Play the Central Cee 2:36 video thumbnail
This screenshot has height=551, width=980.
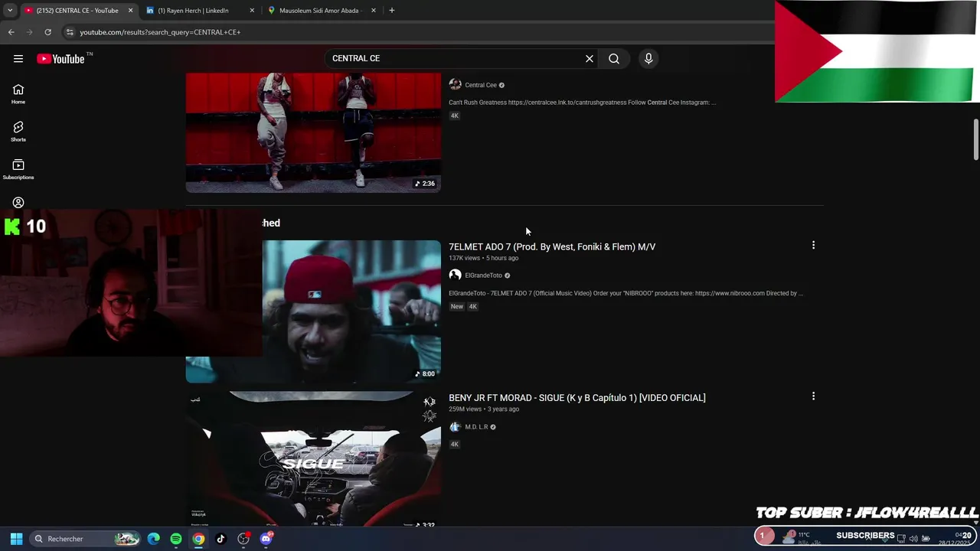click(313, 132)
